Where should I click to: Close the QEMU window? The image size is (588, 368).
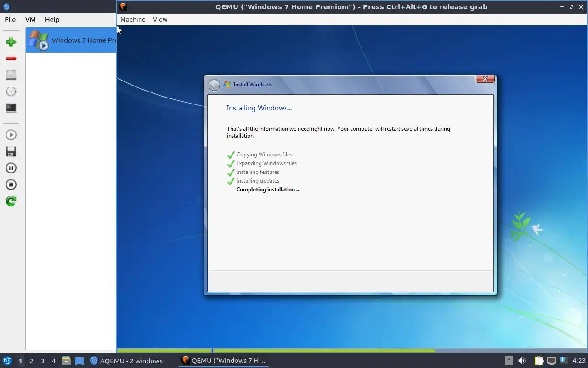[581, 7]
